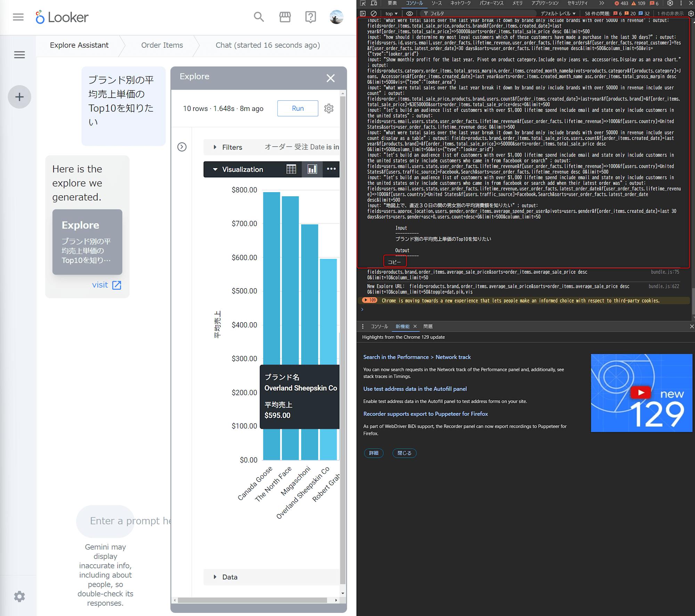Click 詳細 button in What's New
The height and width of the screenshot is (616, 695).
(x=374, y=453)
